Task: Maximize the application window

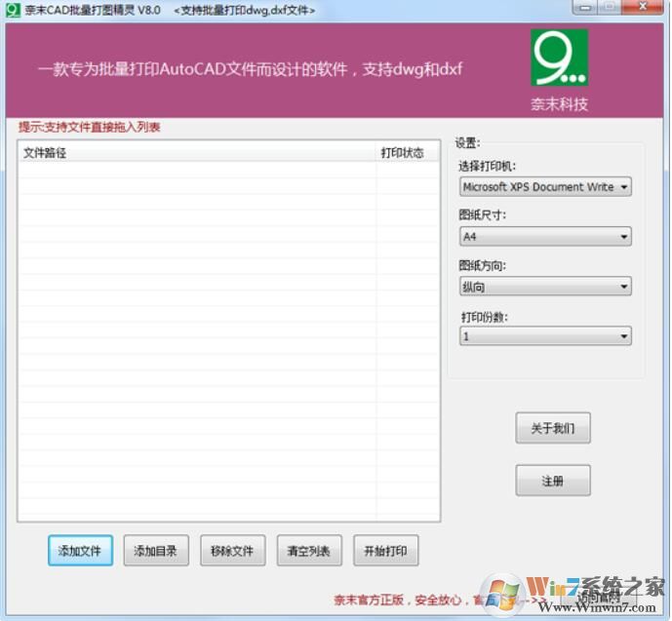Action: [611, 8]
